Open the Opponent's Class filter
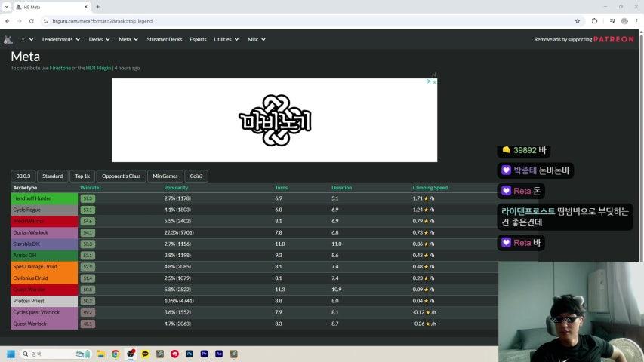Viewport: 644px width, 362px height. click(121, 176)
